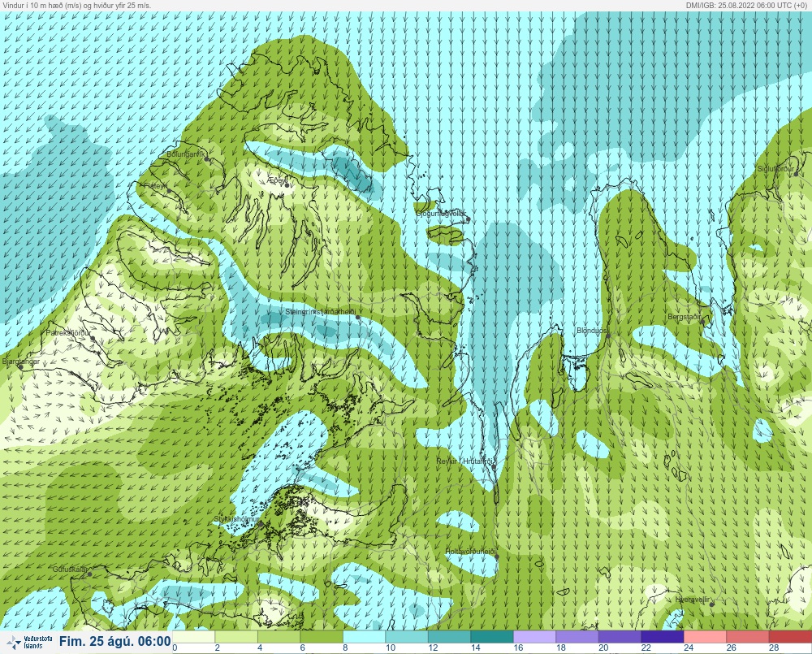The width and height of the screenshot is (812, 654).
Task: Click the 0–2 m/s pale yellow legend swatch
Action: (x=194, y=636)
